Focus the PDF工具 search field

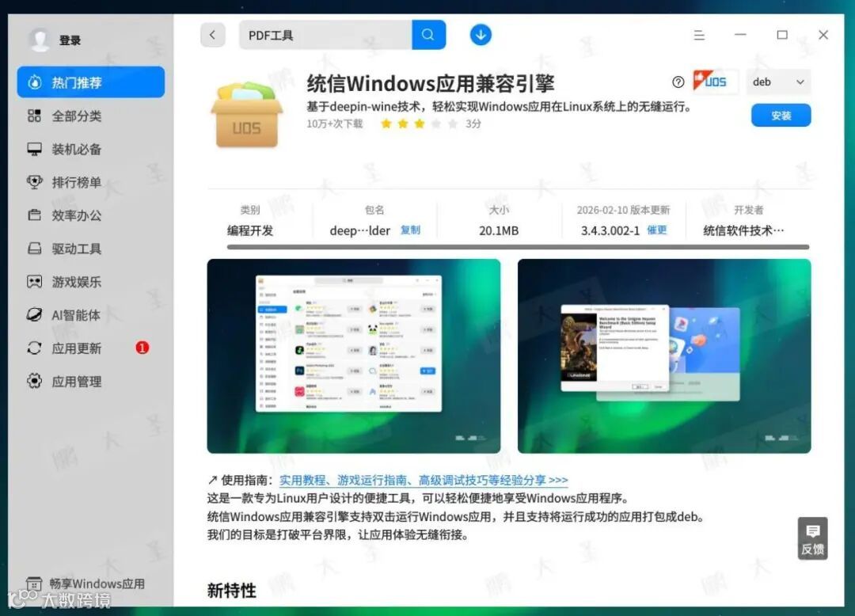pyautogui.click(x=325, y=36)
